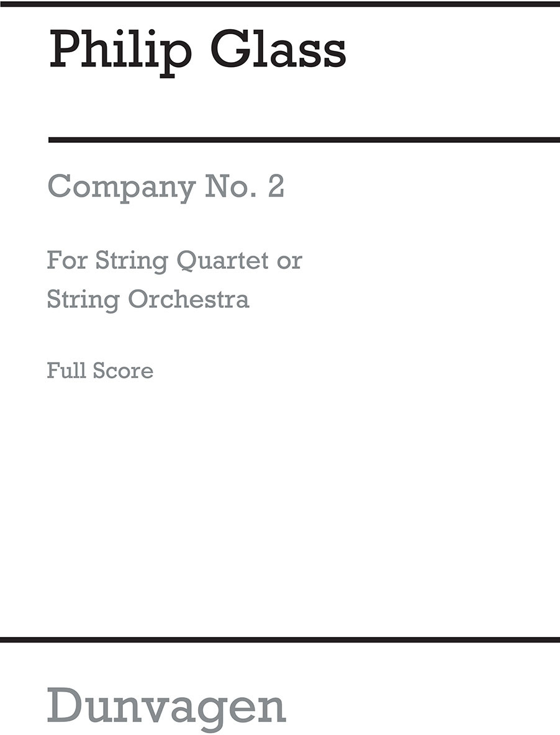
Task: Click the Philip Glass composer heading
Action: 197,52
